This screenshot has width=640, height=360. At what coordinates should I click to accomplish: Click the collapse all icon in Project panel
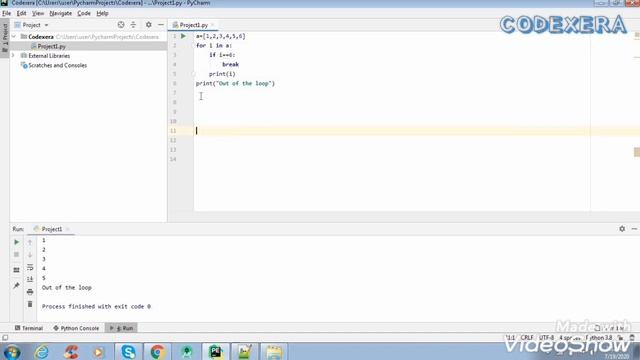pos(133,25)
